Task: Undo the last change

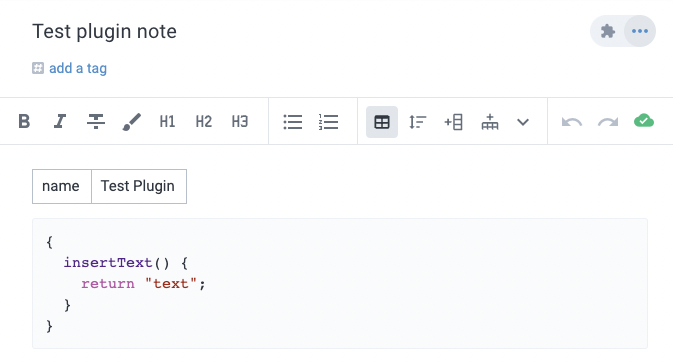Action: (x=572, y=122)
